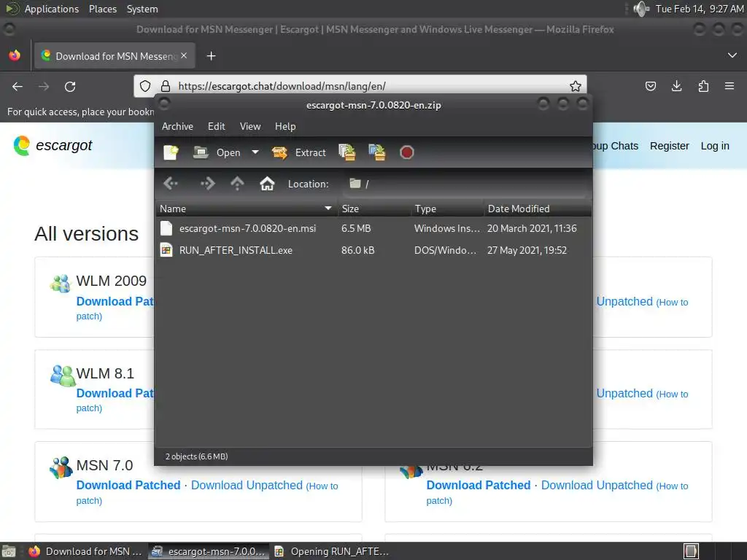747x560 pixels.
Task: Click Download Patched under WLM 8.1
Action: coord(115,393)
